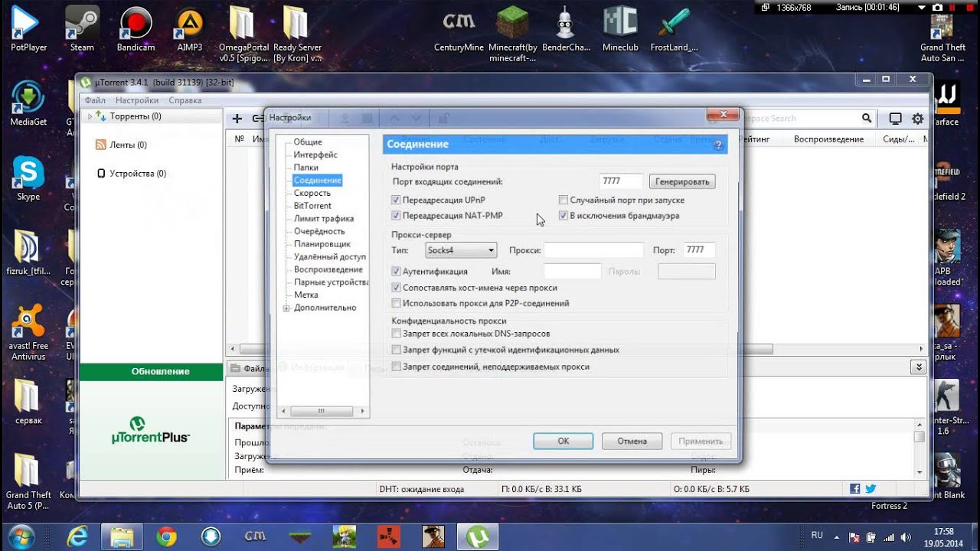Expand the Дополнительно tree node

click(286, 308)
